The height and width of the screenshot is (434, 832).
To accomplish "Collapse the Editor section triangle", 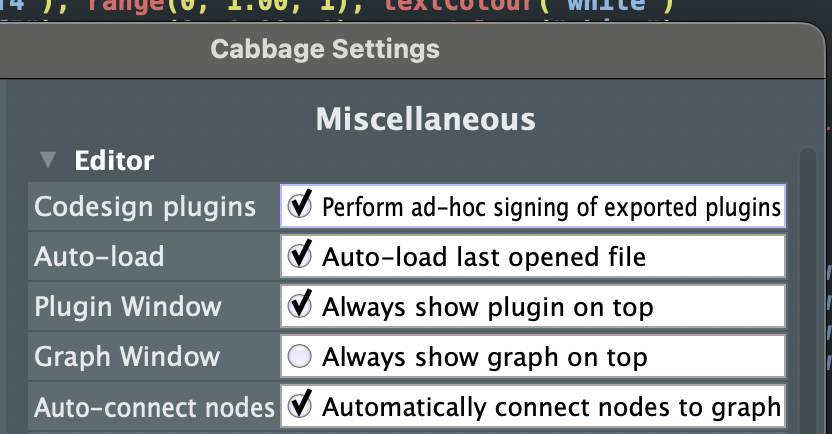I will coord(46,160).
